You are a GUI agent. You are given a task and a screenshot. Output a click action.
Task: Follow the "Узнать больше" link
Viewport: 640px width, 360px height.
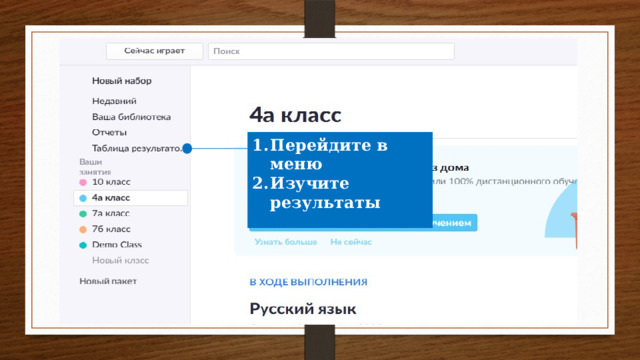point(286,242)
